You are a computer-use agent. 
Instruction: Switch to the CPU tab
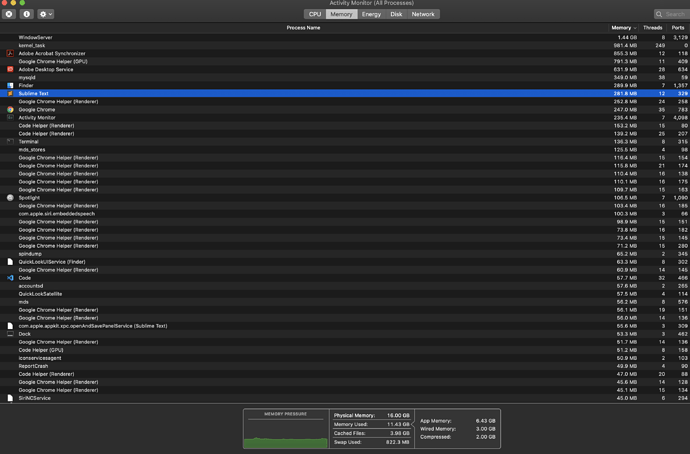(x=315, y=14)
